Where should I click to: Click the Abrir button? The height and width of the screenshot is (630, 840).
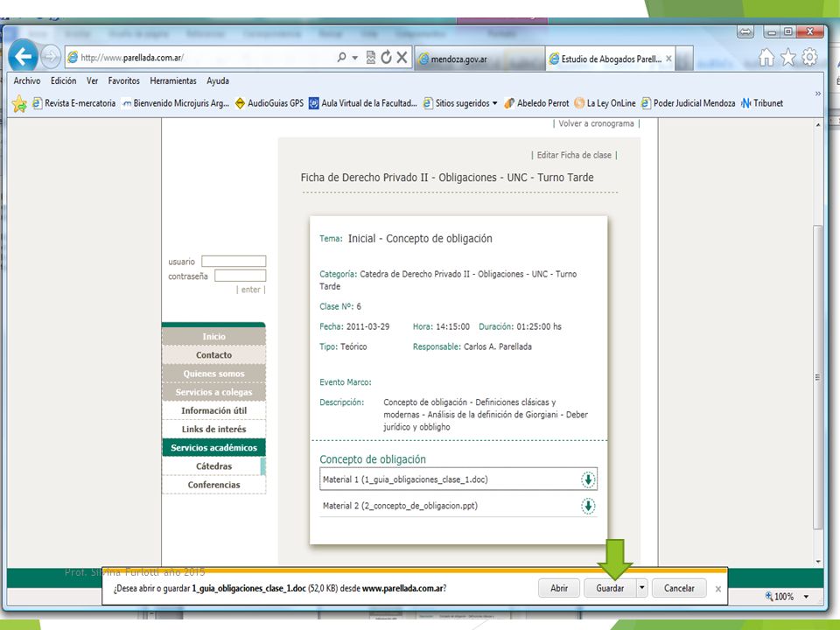point(559,588)
